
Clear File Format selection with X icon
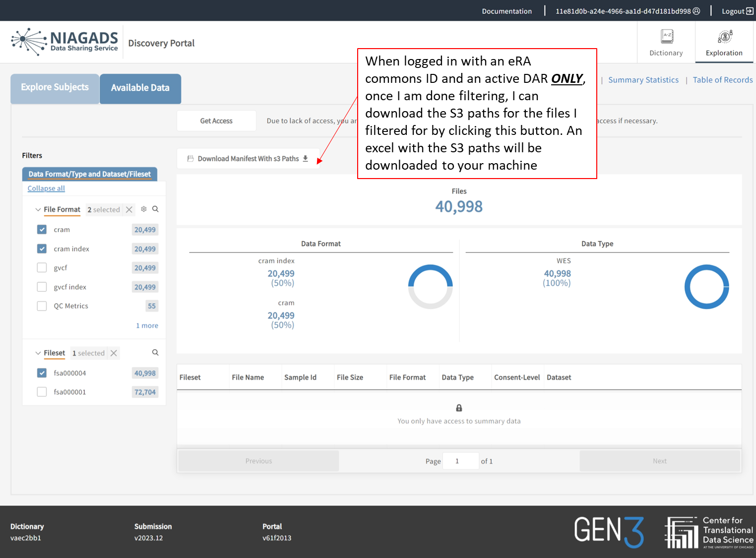129,210
